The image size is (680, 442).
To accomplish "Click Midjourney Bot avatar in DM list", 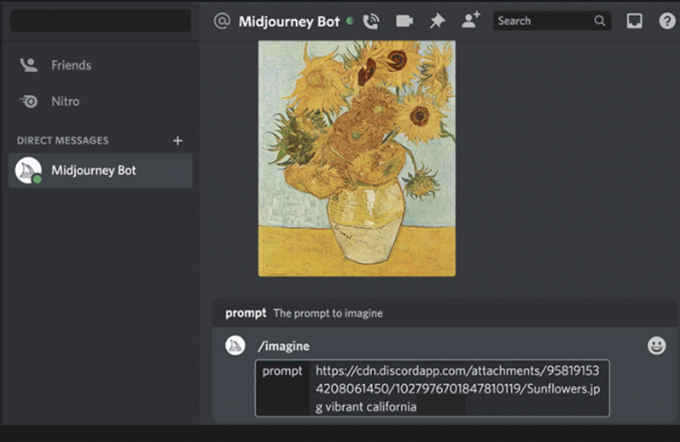I will (x=28, y=170).
